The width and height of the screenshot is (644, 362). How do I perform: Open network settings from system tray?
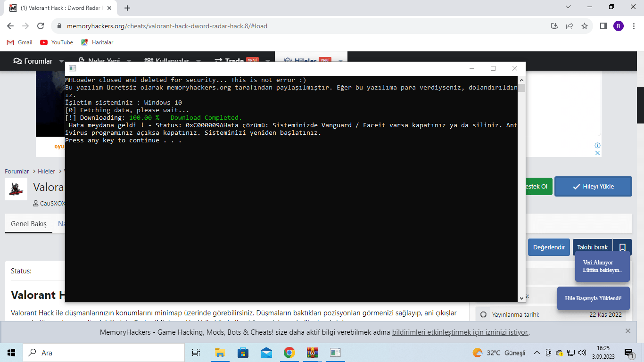[571, 353]
